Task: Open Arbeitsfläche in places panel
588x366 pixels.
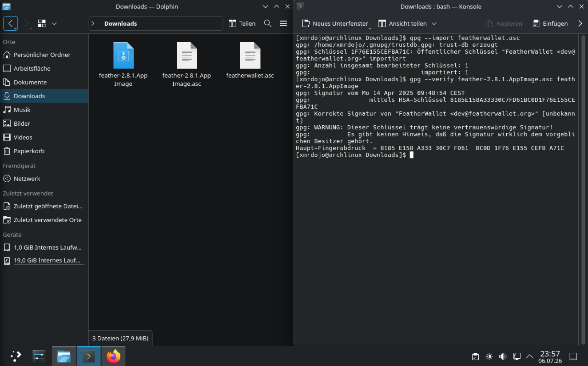Action: pyautogui.click(x=44, y=68)
